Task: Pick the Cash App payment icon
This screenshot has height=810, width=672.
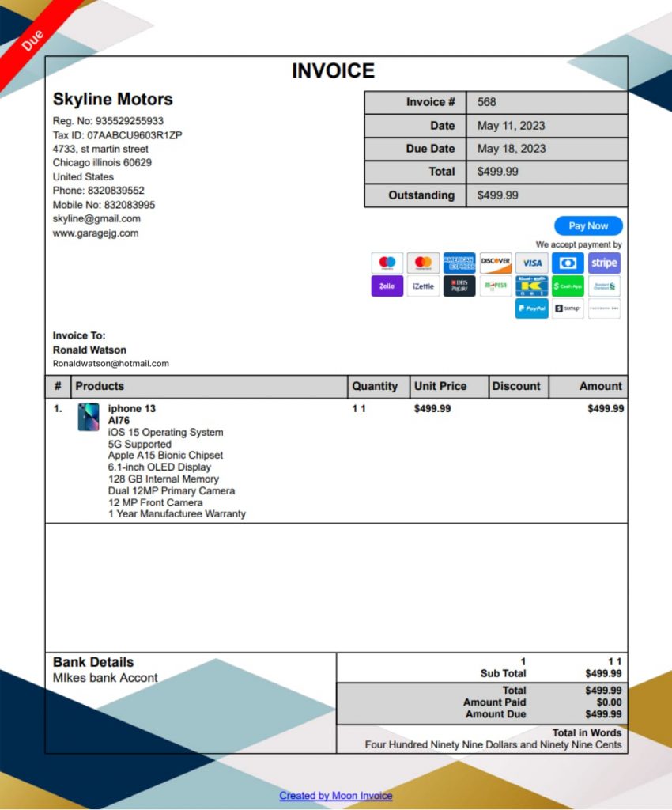Action: [568, 286]
